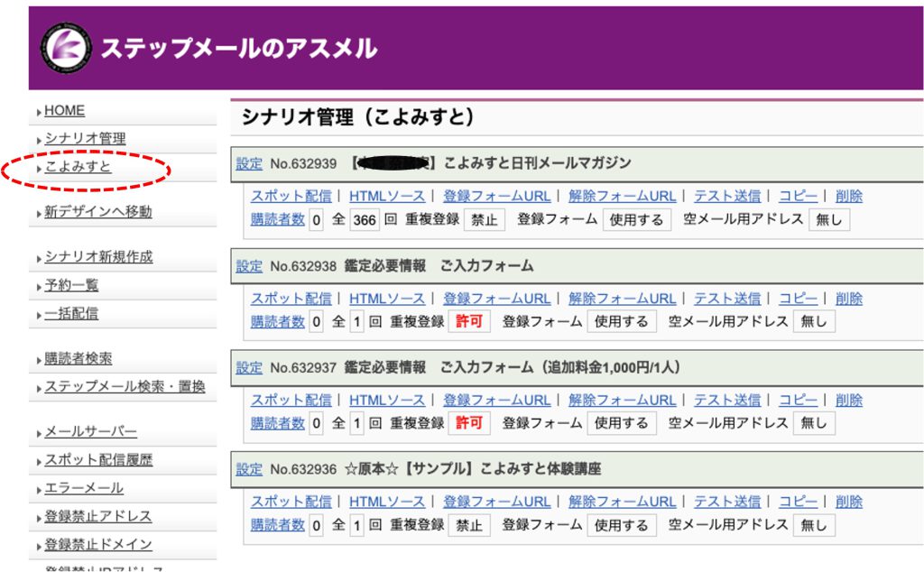Image resolution: width=924 pixels, height=572 pixels.
Task: Open スポット配信 for No.632938 scenario
Action: coord(291,299)
